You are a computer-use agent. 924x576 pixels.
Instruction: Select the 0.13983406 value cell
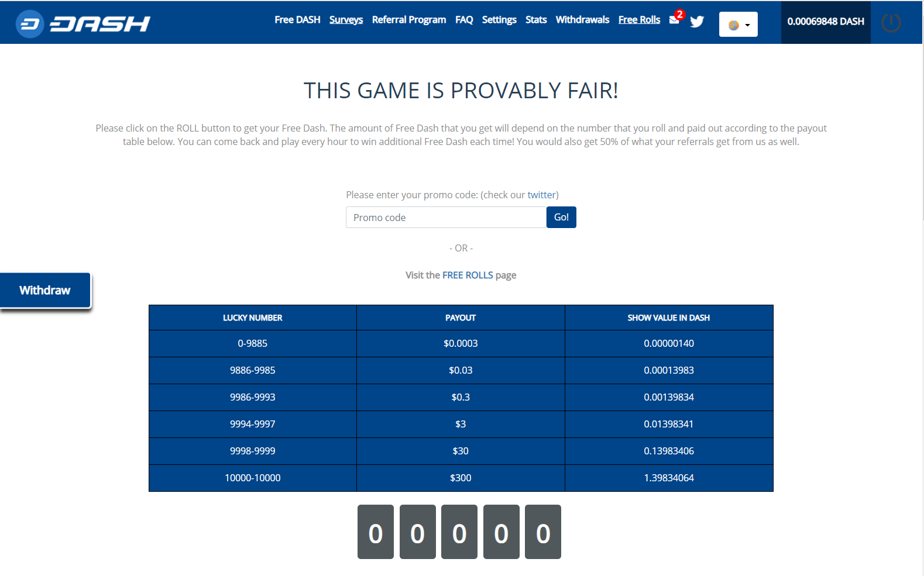click(x=669, y=451)
